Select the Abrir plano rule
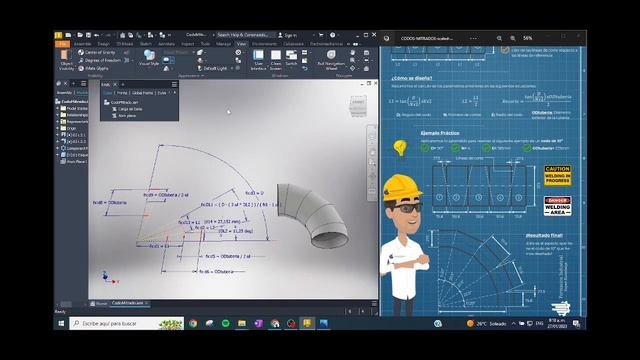 point(124,116)
